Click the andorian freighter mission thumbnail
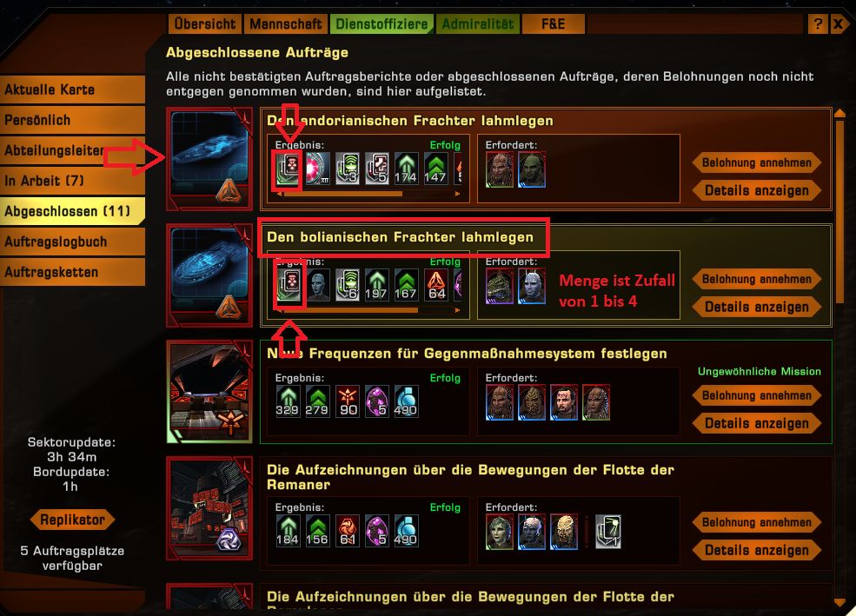 point(209,158)
